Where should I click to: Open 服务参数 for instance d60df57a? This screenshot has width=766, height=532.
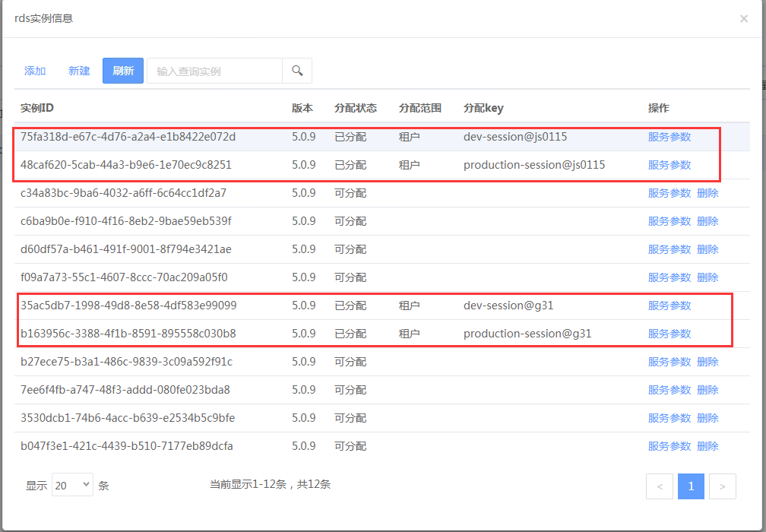click(669, 249)
